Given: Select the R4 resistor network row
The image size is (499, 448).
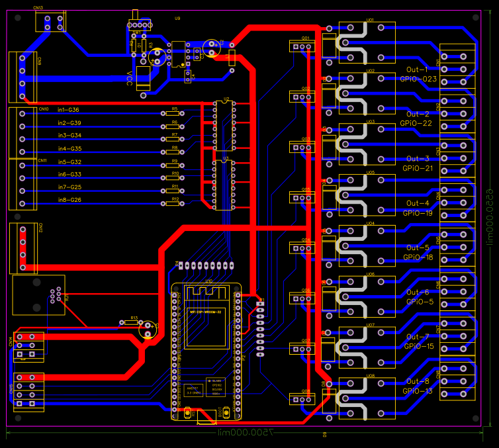Looking at the screenshot, I should click(x=206, y=265).
